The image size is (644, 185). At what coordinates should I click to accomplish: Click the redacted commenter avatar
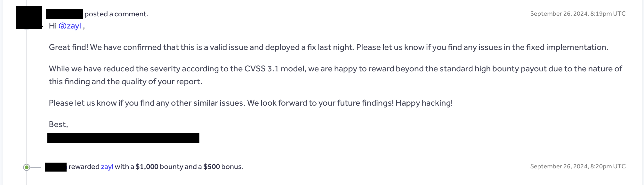[29, 18]
